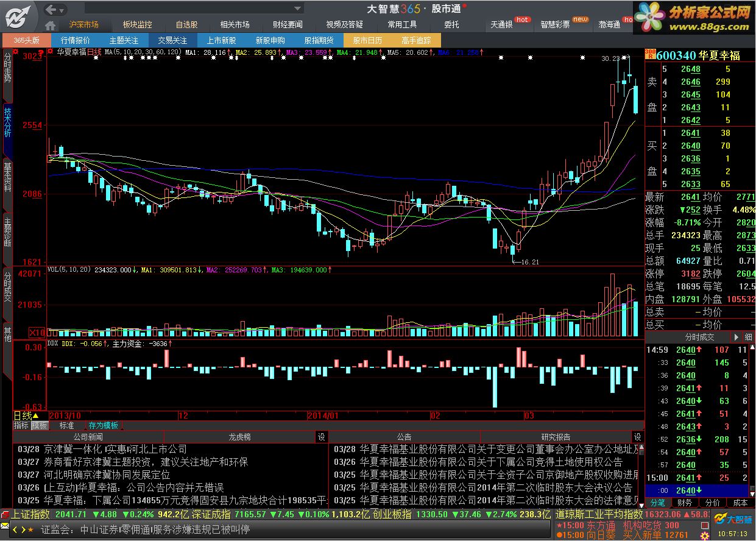Open the 公告 tab

pyautogui.click(x=404, y=437)
